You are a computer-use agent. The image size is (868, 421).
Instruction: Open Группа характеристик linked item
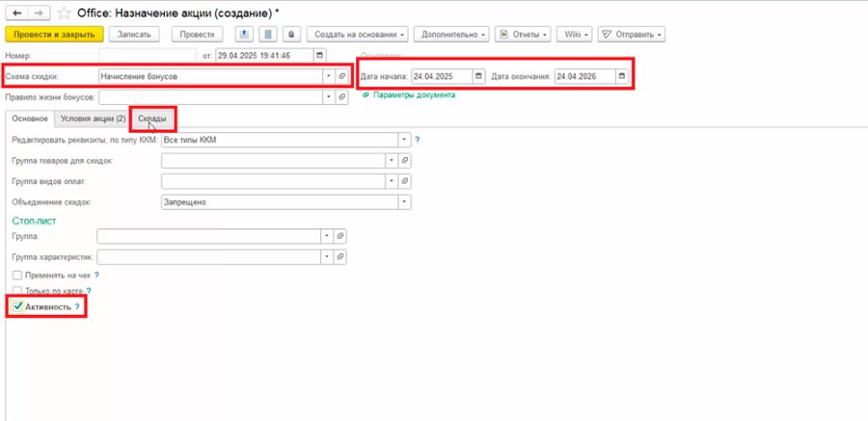point(341,256)
